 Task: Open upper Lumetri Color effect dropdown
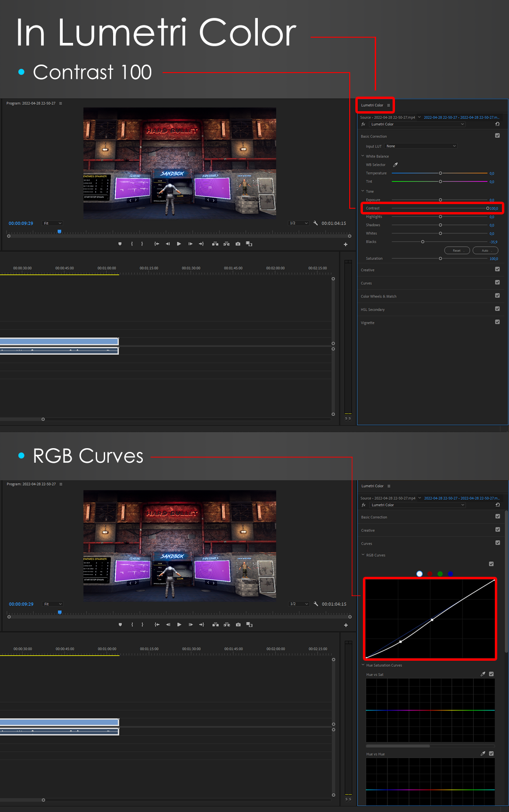point(418,124)
